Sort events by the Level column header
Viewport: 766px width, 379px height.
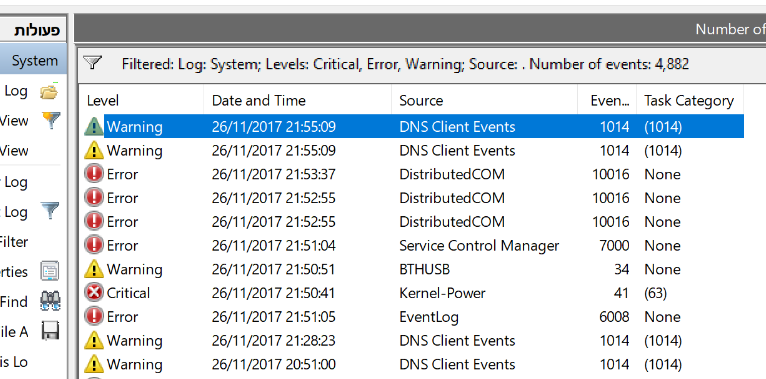142,101
